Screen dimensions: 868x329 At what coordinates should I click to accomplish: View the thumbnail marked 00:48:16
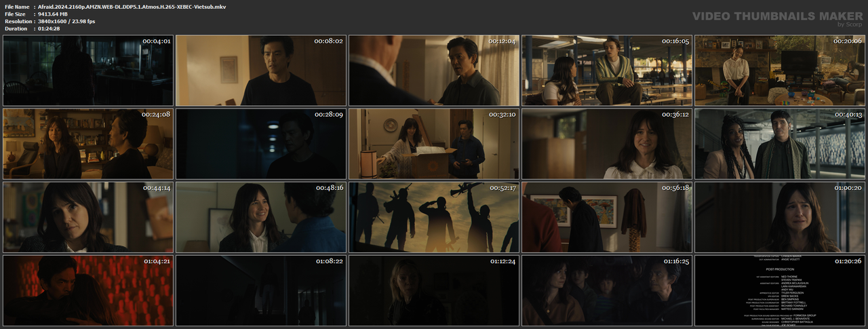(x=261, y=217)
